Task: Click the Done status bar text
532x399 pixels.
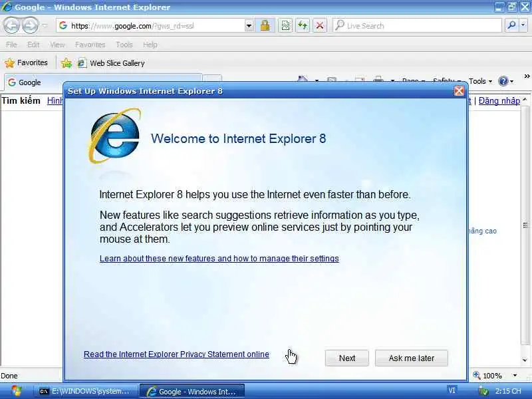Action: (9, 376)
